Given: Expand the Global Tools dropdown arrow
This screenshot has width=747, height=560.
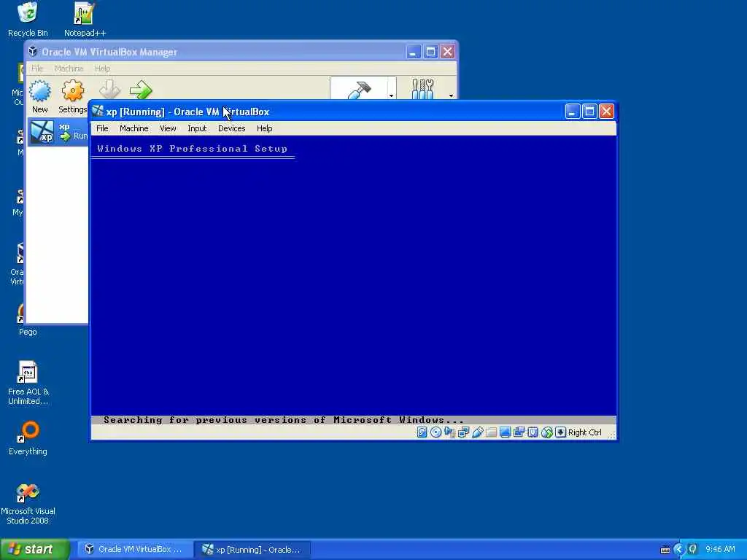Looking at the screenshot, I should click(x=451, y=96).
